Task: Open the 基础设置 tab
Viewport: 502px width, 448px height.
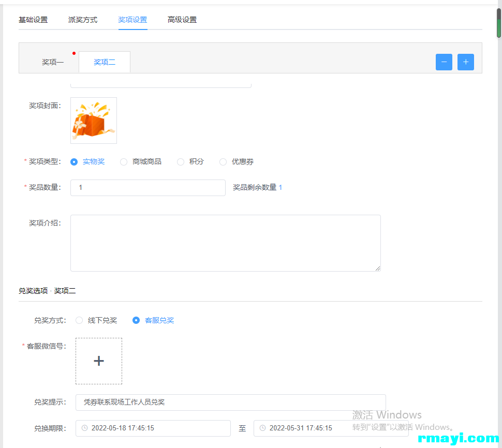Action: click(33, 20)
